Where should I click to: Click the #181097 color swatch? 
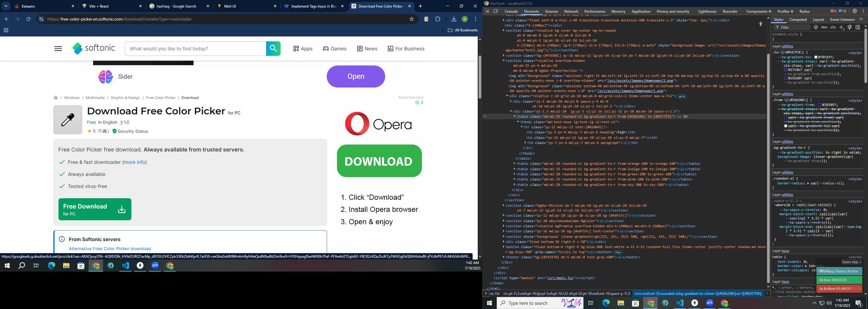point(820,105)
